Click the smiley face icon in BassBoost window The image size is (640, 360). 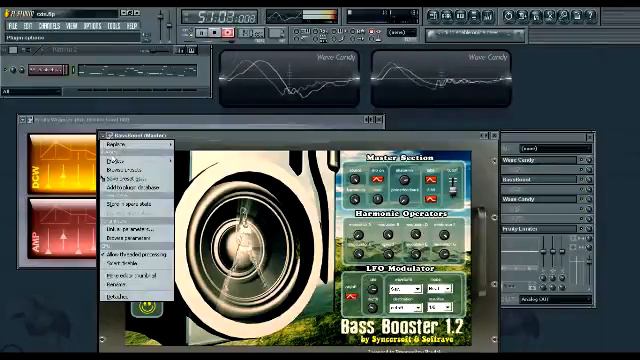pyautogui.click(x=147, y=307)
